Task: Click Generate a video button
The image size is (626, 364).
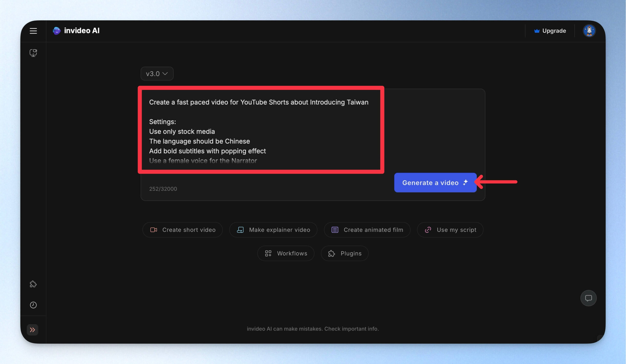Action: (435, 183)
